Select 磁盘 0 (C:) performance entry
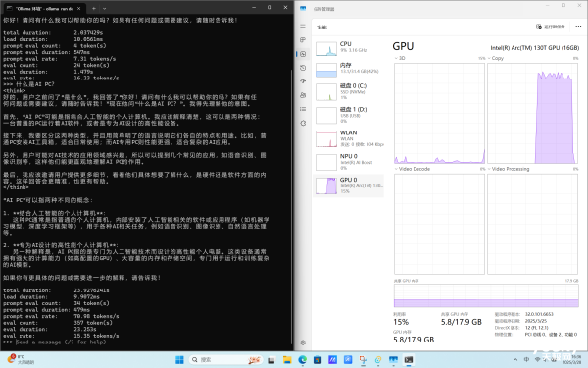Image resolution: width=588 pixels, height=368 pixels. 349,92
